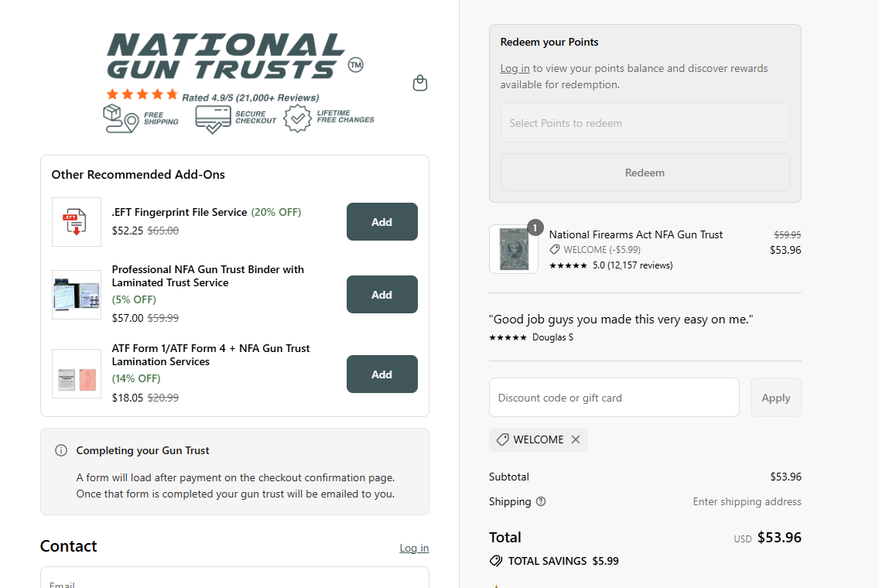Click 'National Firearms Act NFA Gun Trust' item name
The width and height of the screenshot is (879, 588).
(x=636, y=234)
